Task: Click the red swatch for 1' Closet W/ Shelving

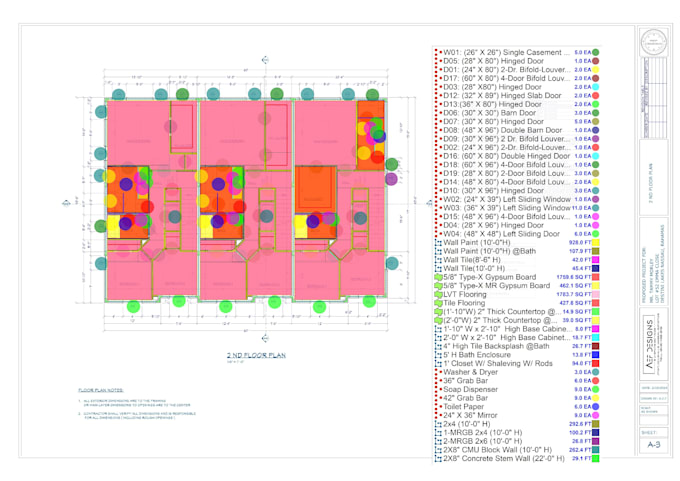Action: [596, 364]
